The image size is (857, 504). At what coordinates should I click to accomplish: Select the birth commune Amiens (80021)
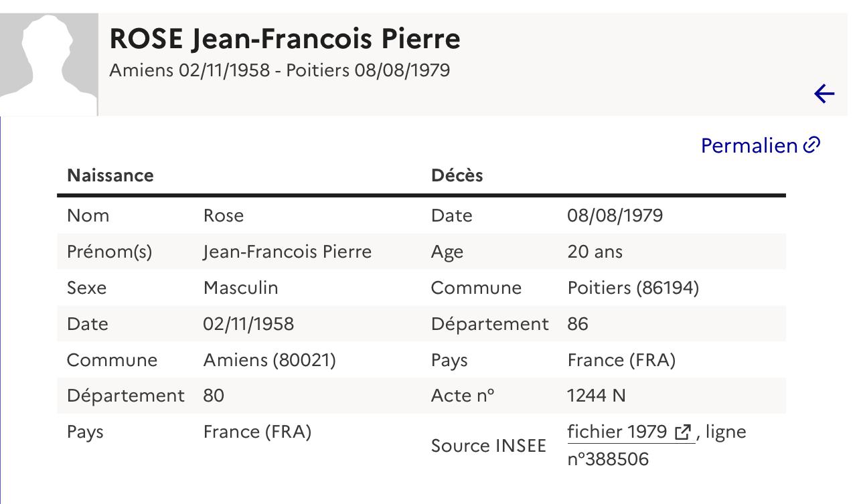pos(269,360)
